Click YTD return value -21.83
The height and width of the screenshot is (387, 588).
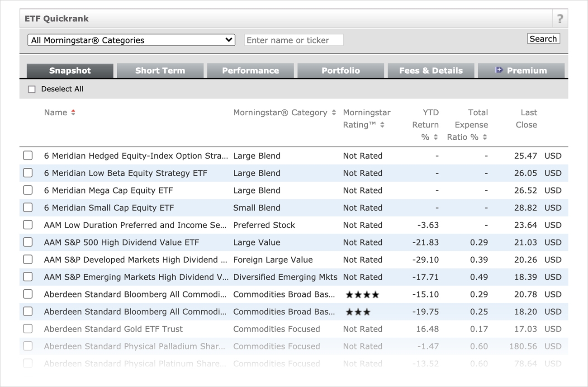[426, 243]
